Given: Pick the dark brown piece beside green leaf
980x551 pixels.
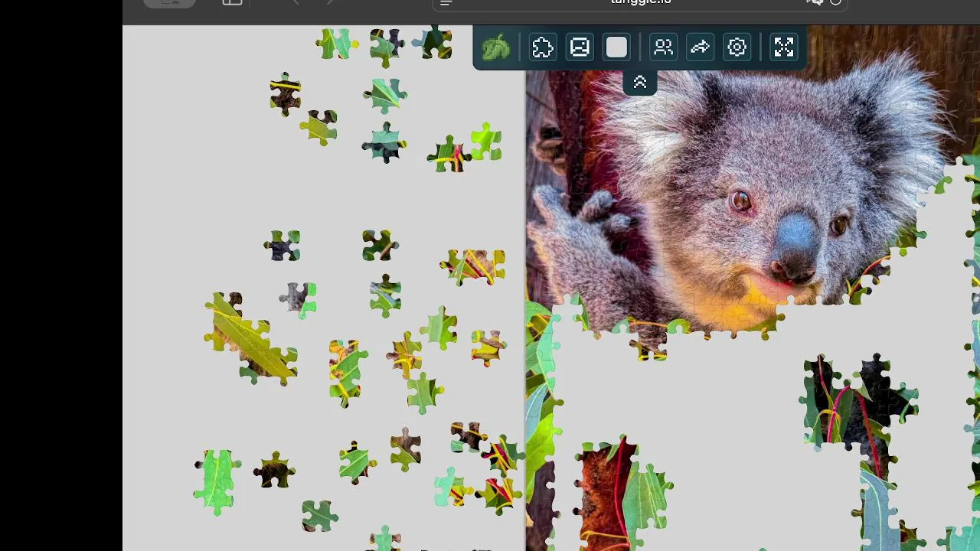Looking at the screenshot, I should (x=274, y=471).
